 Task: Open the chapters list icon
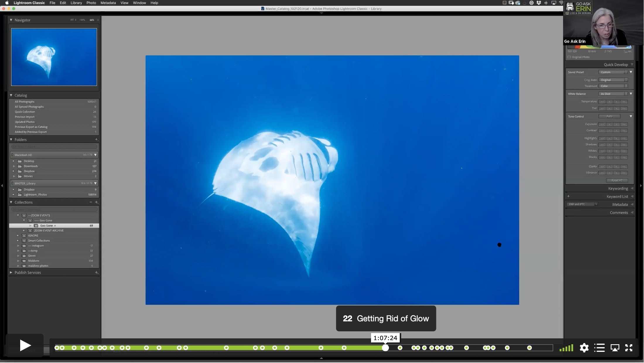(599, 348)
